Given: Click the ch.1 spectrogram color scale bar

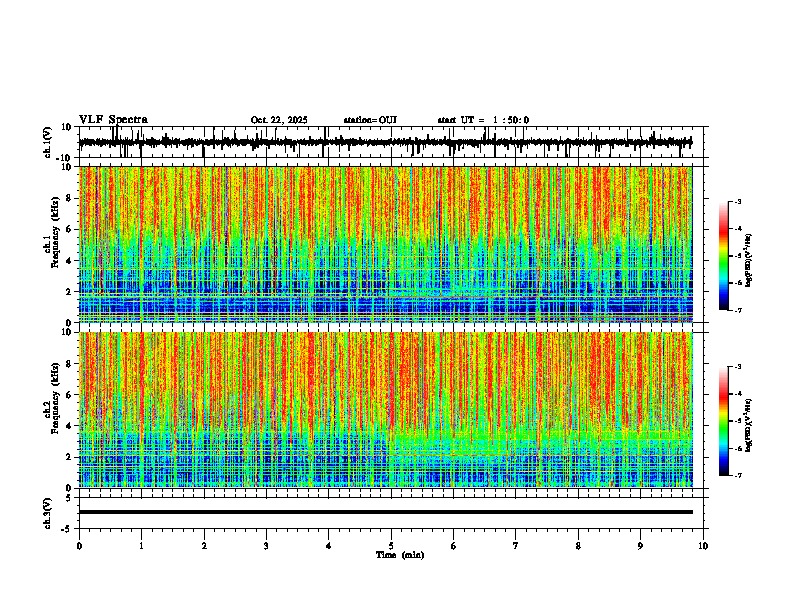Looking at the screenshot, I should pyautogui.click(x=723, y=256).
